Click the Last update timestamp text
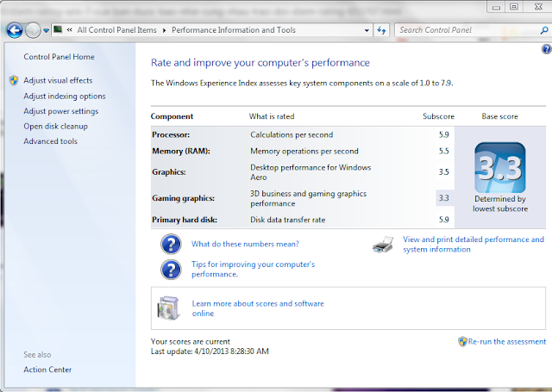 click(210, 352)
